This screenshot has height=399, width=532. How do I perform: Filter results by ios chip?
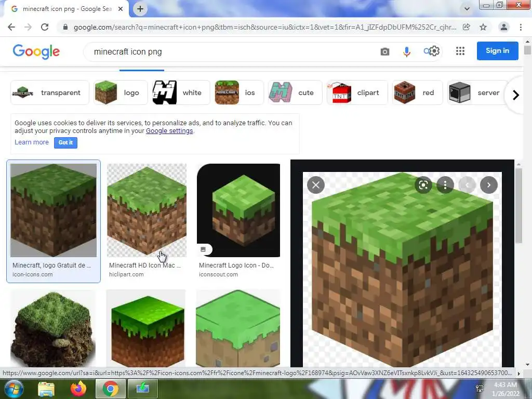[x=239, y=92]
